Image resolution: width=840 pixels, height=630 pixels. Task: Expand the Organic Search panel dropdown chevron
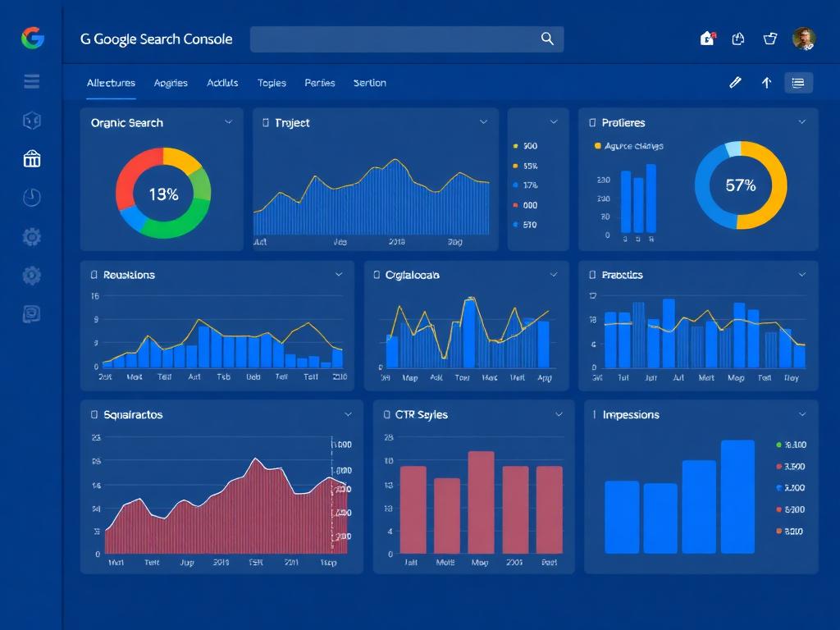point(228,122)
